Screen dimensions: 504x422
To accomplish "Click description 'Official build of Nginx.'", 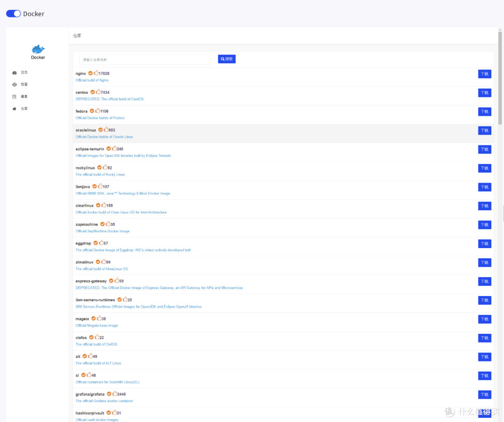I will point(92,80).
